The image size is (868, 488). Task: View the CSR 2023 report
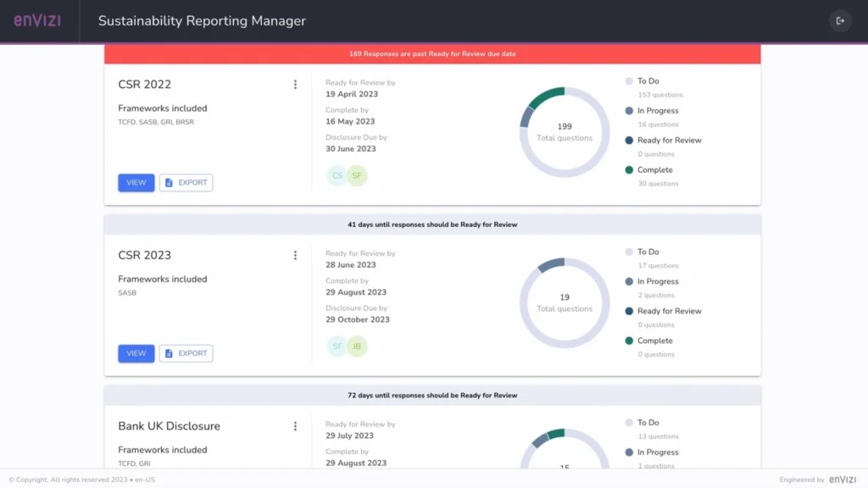(x=136, y=353)
